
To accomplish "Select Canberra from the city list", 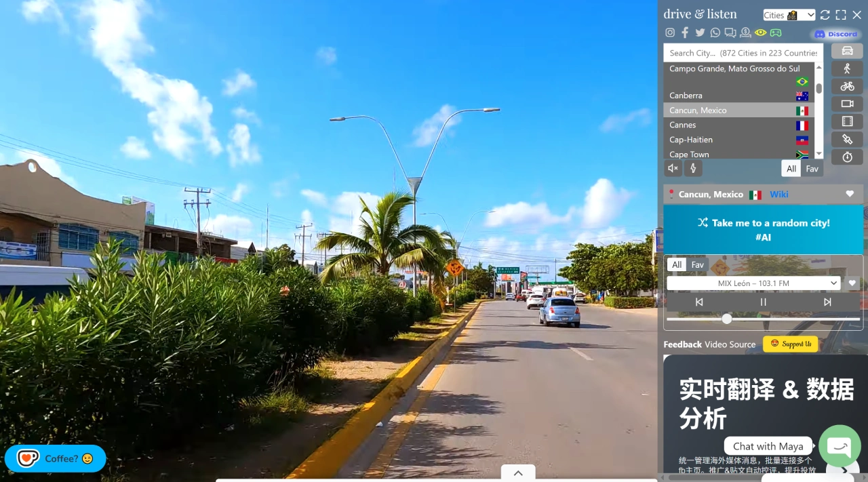I will [738, 96].
